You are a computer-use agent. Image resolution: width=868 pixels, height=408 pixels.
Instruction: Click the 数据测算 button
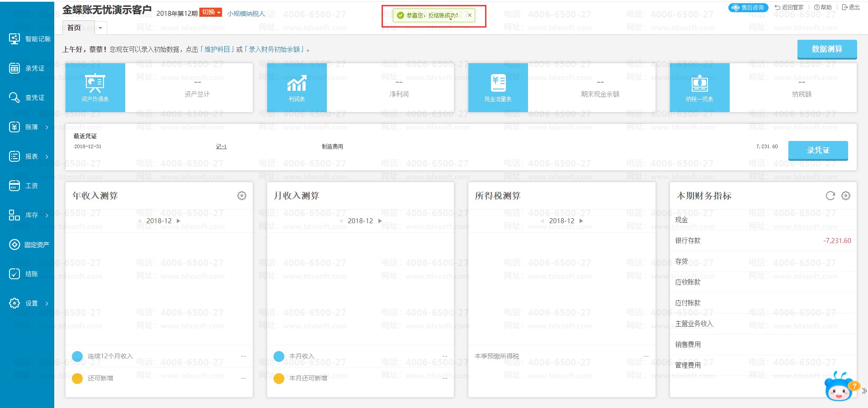coord(826,49)
